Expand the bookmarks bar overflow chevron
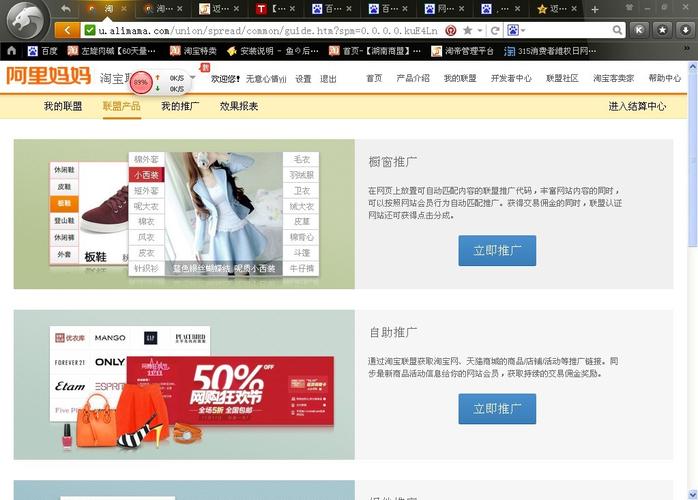Image resolution: width=698 pixels, height=500 pixels. click(x=687, y=48)
